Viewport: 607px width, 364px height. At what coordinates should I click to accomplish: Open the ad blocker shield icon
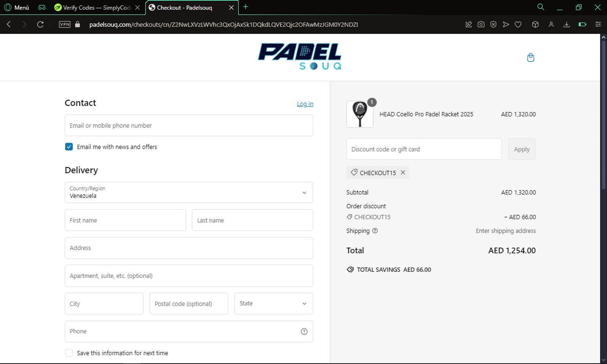pos(493,24)
